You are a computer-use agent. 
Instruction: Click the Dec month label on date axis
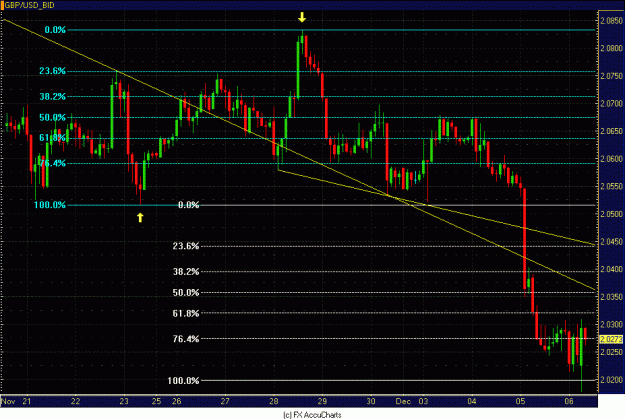click(403, 401)
